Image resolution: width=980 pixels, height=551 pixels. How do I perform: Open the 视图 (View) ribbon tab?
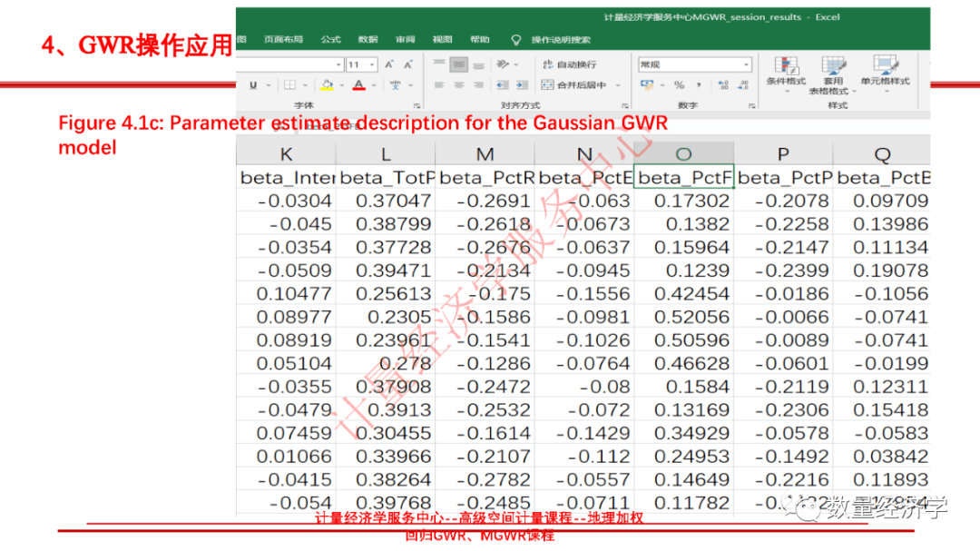coord(442,40)
